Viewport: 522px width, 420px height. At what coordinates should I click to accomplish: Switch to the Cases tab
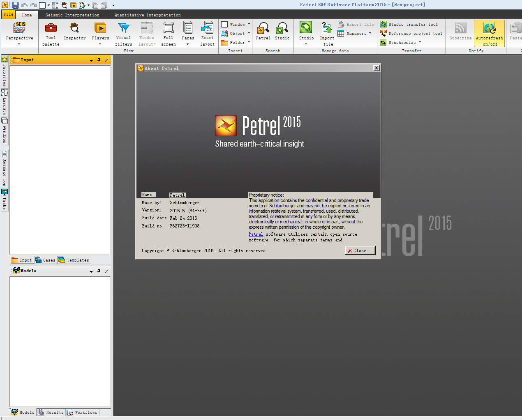45,260
